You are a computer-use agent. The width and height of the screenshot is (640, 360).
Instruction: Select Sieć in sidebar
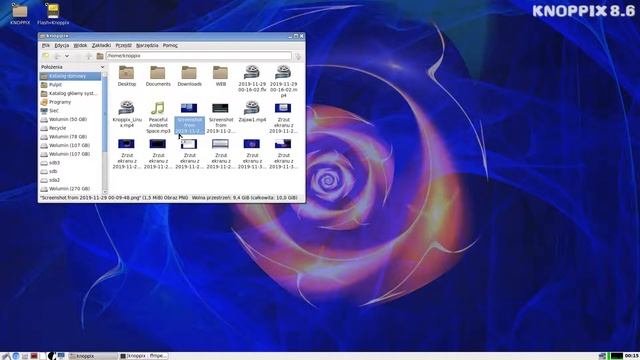pyautogui.click(x=70, y=111)
